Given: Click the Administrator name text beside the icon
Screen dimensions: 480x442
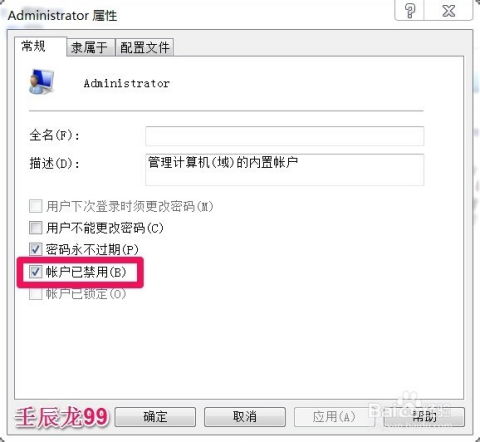Looking at the screenshot, I should [x=127, y=83].
